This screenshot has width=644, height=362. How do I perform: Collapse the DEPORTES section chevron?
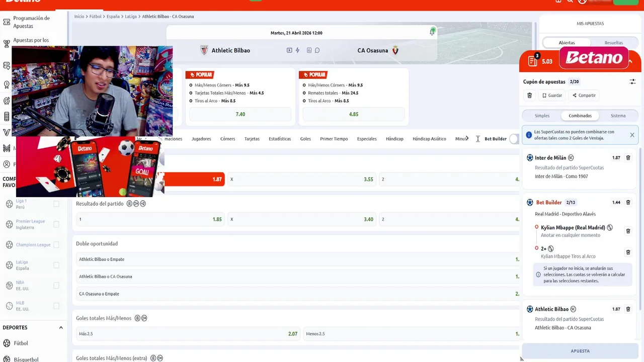[61, 327]
